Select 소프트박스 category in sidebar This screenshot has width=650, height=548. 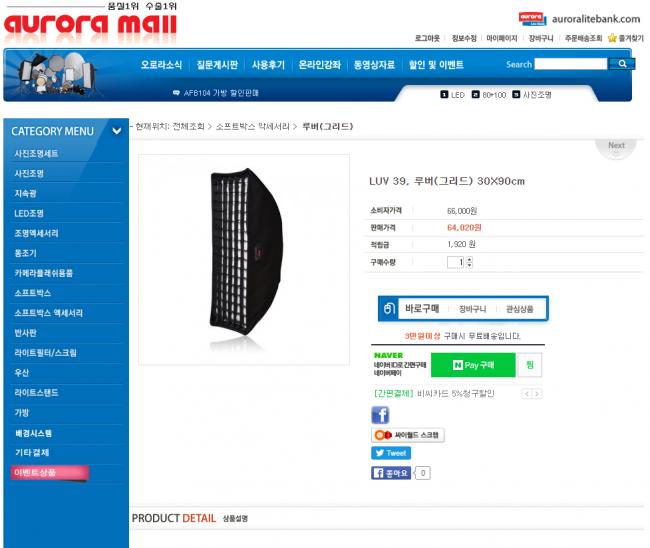click(x=32, y=293)
